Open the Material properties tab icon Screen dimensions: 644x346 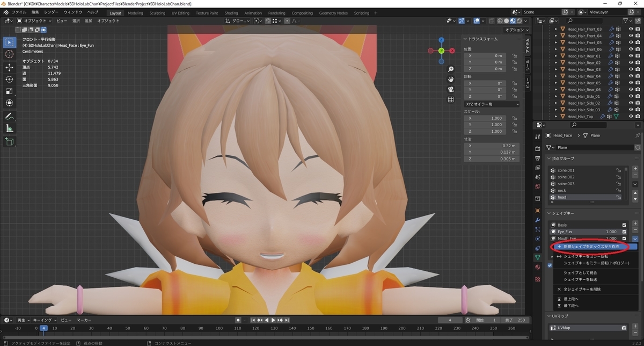(x=537, y=267)
